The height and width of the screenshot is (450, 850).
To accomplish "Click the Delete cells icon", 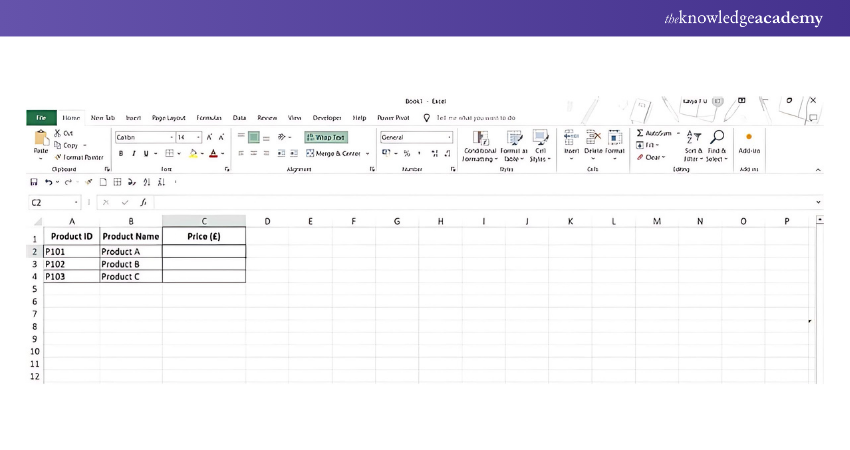I will [593, 139].
